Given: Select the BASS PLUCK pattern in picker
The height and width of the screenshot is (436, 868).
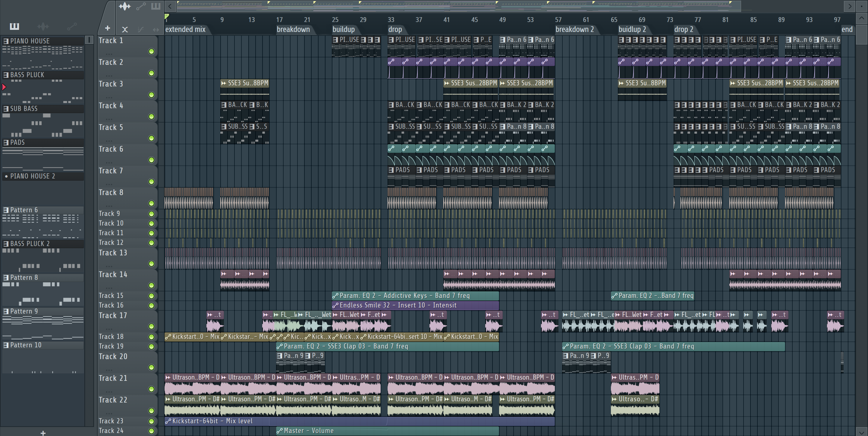Looking at the screenshot, I should [43, 75].
